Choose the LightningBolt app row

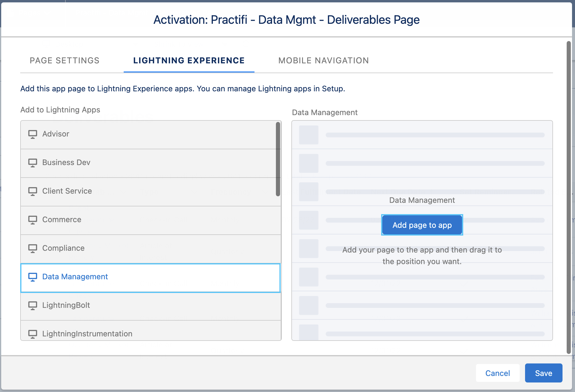(150, 306)
